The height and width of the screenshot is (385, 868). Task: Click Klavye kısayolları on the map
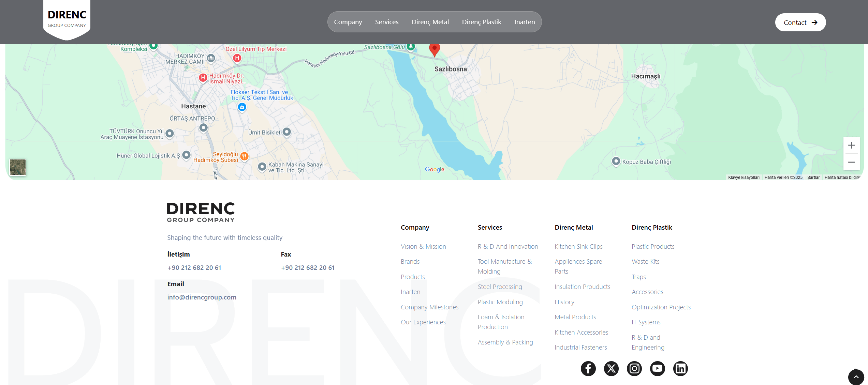pyautogui.click(x=744, y=178)
